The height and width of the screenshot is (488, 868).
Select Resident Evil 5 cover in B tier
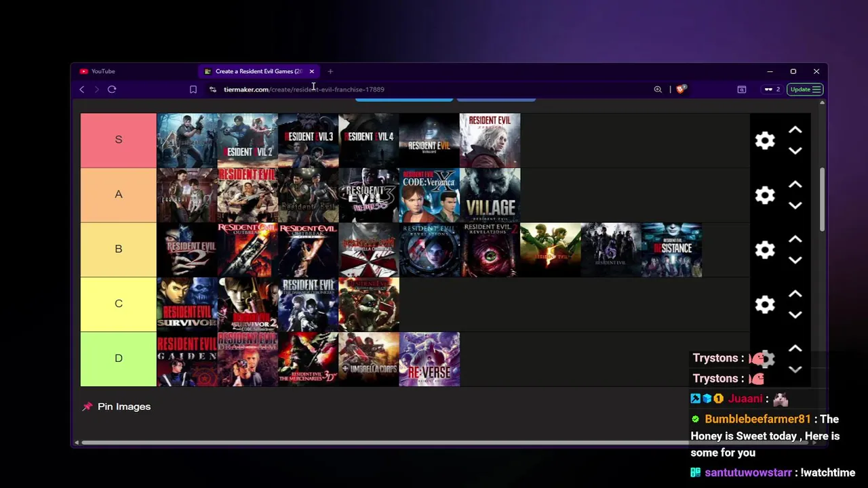[x=550, y=249]
